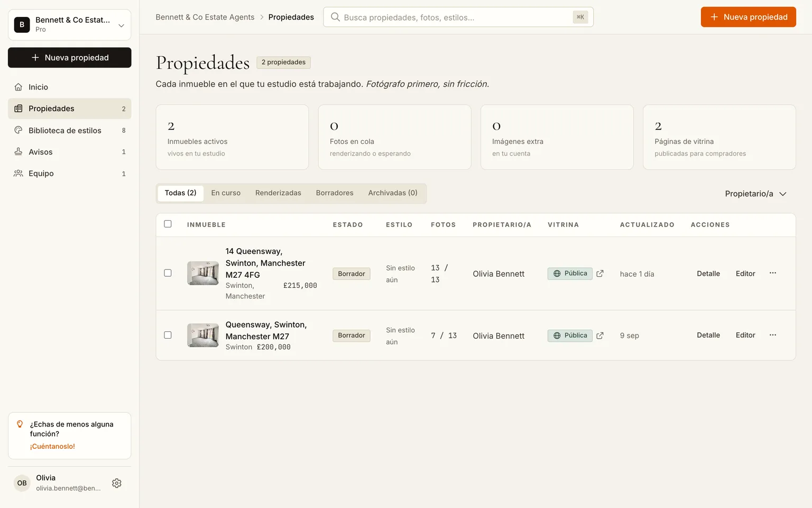Click the 14 Queensway property thumbnail
Image resolution: width=812 pixels, height=508 pixels.
(x=203, y=273)
